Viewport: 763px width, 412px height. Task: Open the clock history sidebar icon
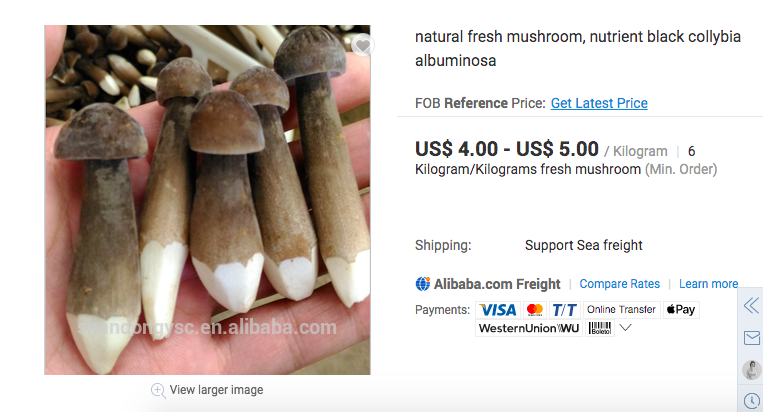click(x=752, y=400)
